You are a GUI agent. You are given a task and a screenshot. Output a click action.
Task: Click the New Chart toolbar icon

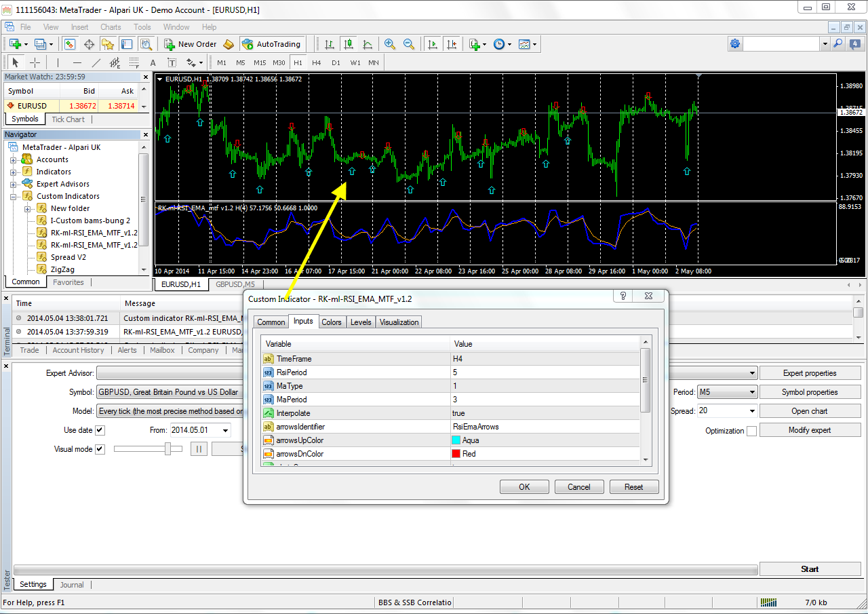(x=15, y=44)
